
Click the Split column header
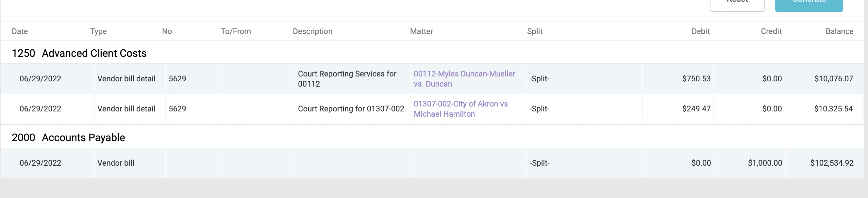pyautogui.click(x=535, y=31)
